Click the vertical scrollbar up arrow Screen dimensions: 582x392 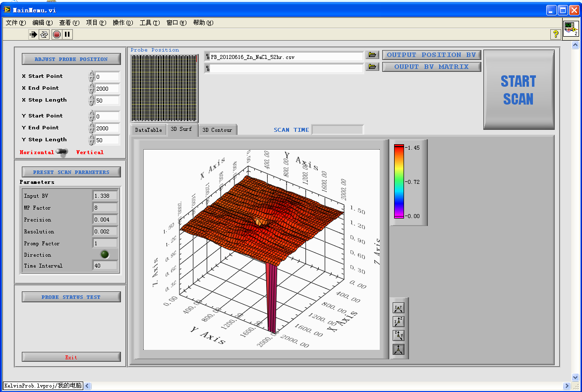pyautogui.click(x=576, y=45)
